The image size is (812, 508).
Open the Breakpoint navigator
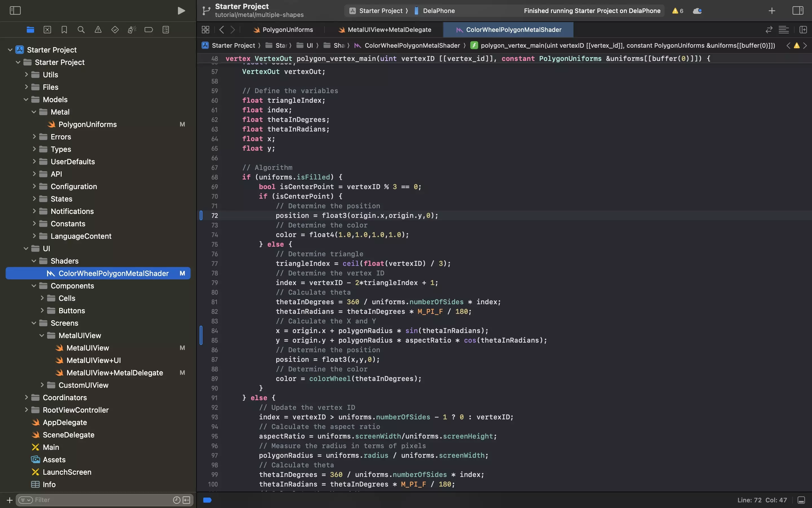coord(149,30)
